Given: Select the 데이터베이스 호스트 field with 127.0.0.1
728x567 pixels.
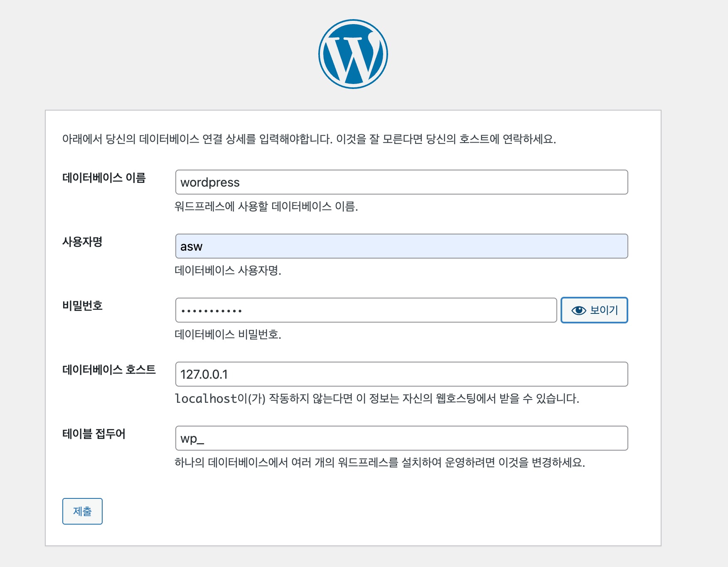Looking at the screenshot, I should point(401,374).
